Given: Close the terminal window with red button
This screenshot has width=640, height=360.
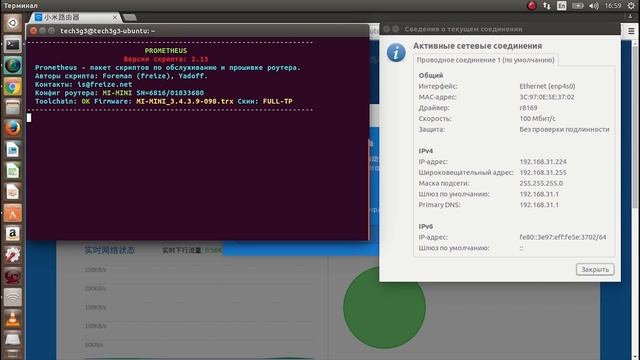Looking at the screenshot, I should [x=33, y=31].
